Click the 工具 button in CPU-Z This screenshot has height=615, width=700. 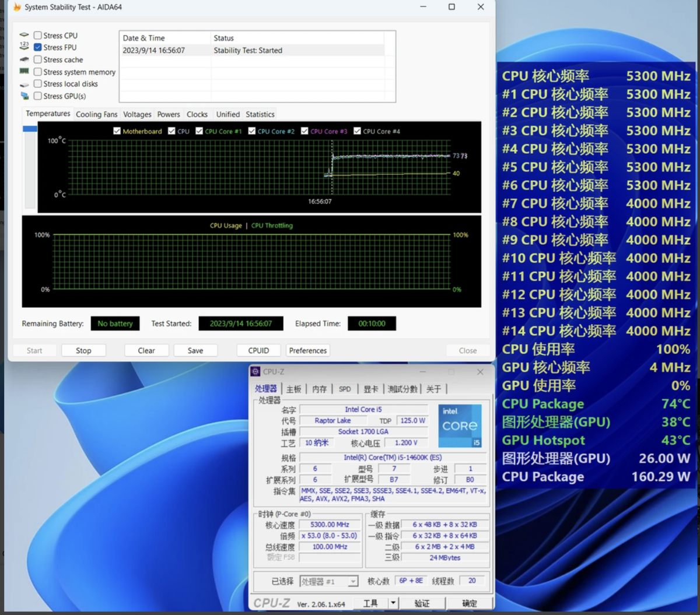click(370, 603)
